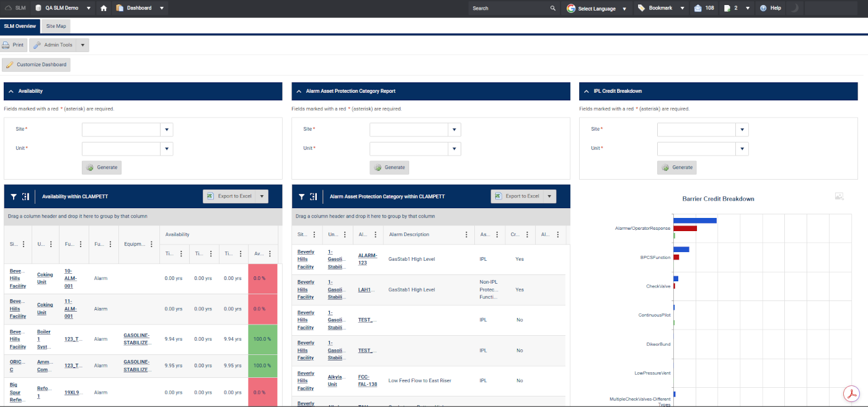Viewport: 868px width, 407px height.
Task: Click the home icon in top bar
Action: coord(104,8)
